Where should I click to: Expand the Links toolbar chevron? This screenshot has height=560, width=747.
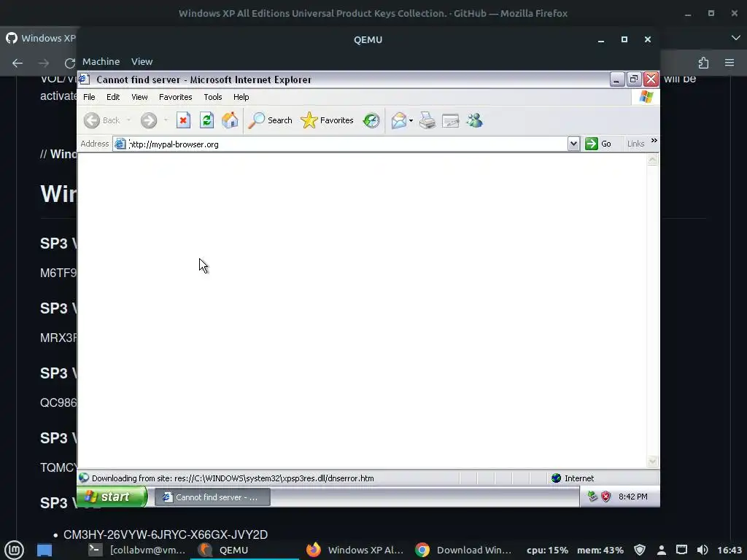click(654, 141)
